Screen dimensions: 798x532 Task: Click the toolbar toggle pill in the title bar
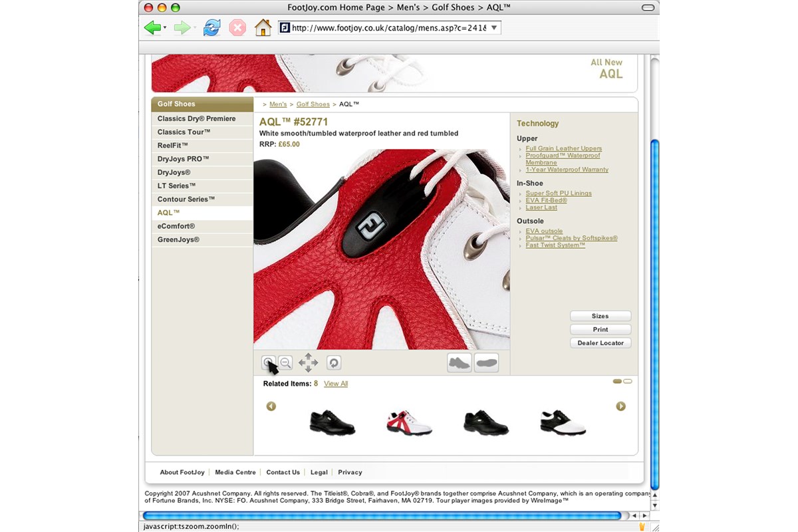647,7
